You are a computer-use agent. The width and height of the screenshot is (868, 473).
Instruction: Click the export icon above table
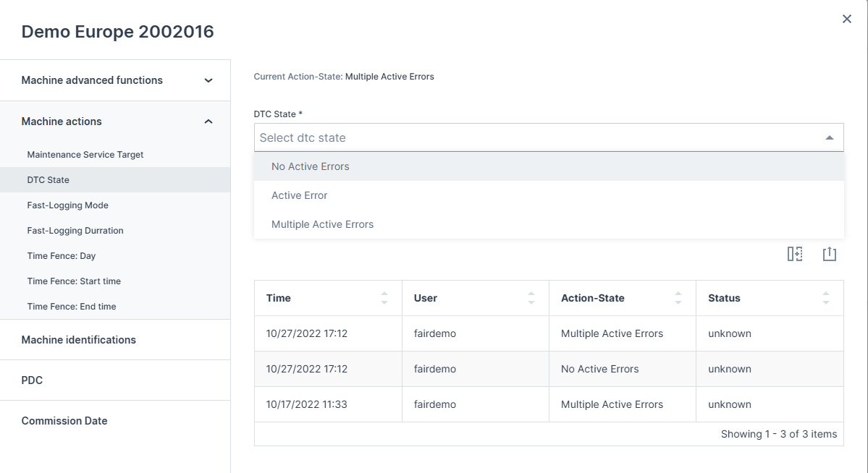[830, 254]
